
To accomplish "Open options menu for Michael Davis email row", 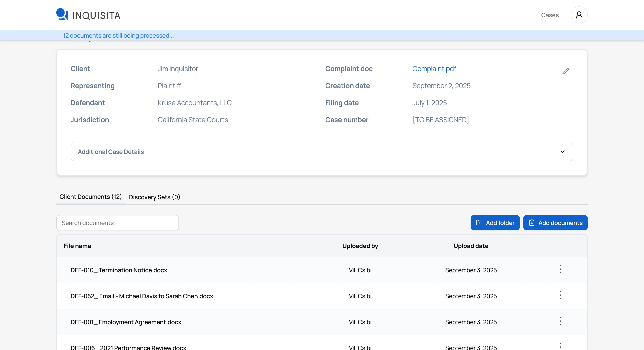I will tap(560, 295).
